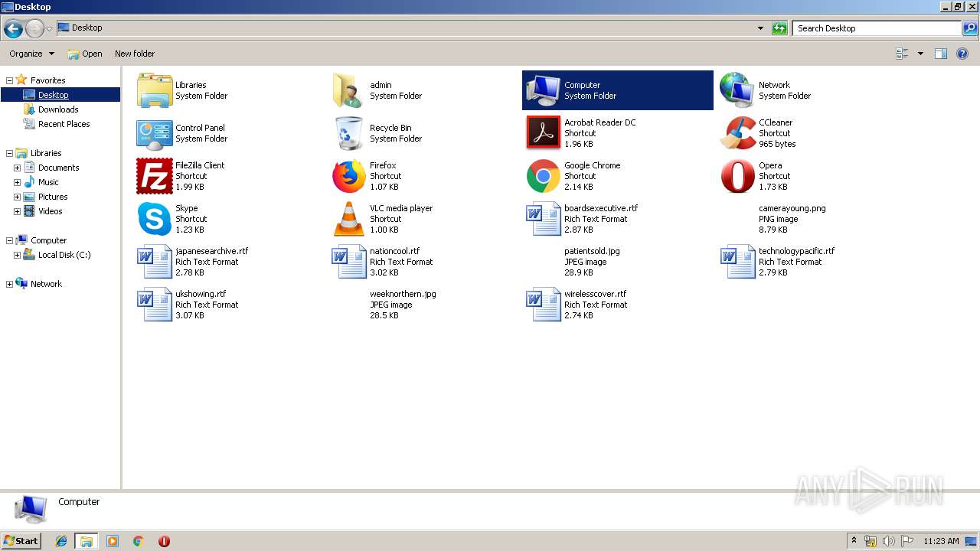Expand the Network tree node

coord(9,284)
